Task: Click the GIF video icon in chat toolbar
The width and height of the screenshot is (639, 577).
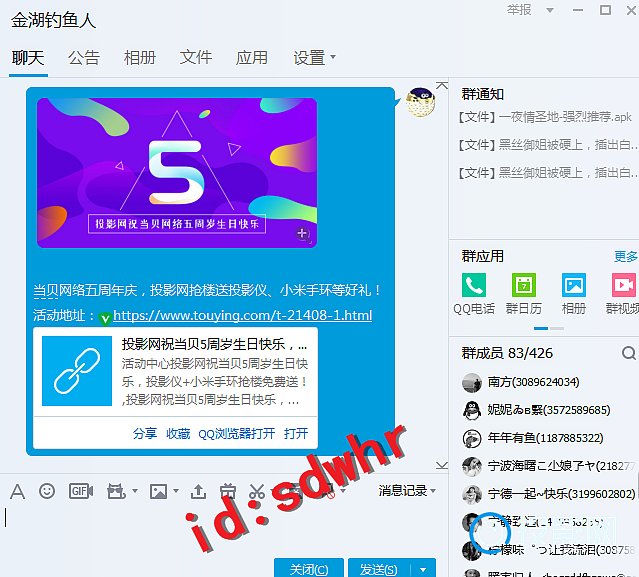Action: (81, 491)
